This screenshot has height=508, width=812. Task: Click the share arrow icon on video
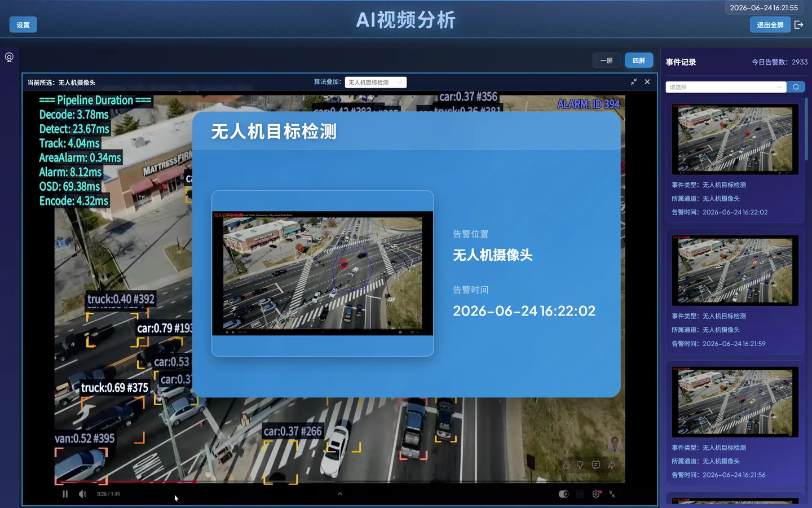pos(612,465)
